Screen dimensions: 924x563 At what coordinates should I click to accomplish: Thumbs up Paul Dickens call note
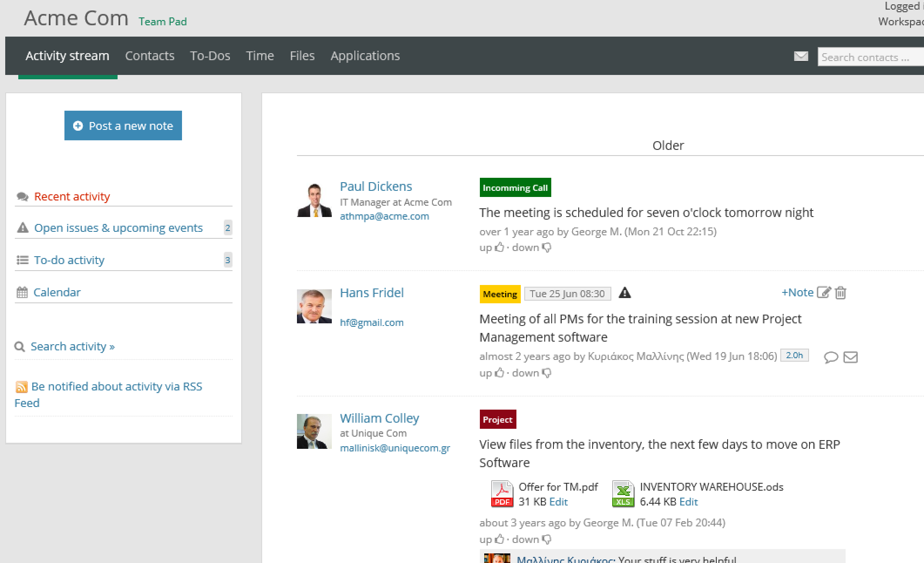click(499, 248)
